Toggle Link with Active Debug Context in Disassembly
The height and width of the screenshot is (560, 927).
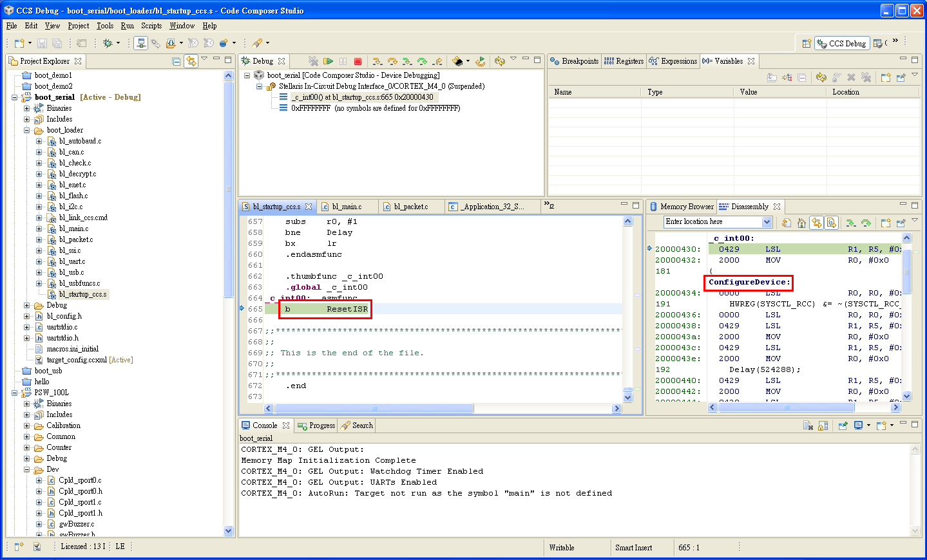816,223
